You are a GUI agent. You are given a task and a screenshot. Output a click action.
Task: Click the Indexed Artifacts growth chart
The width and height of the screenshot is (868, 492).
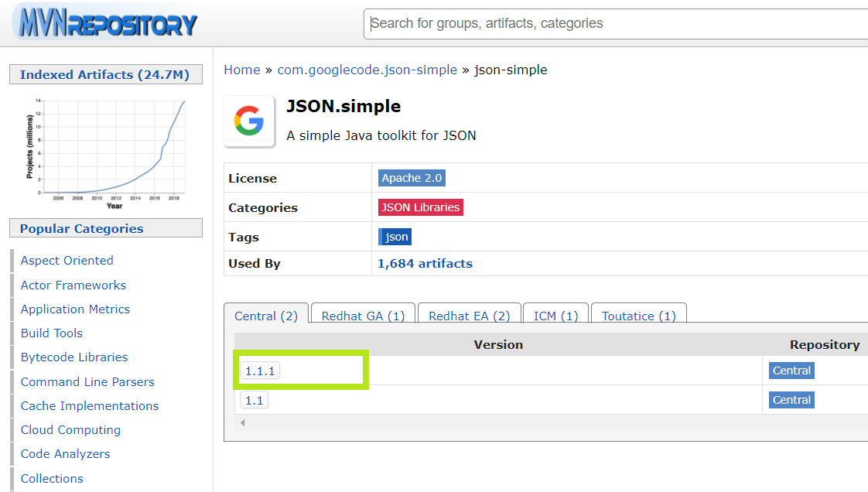pos(106,153)
